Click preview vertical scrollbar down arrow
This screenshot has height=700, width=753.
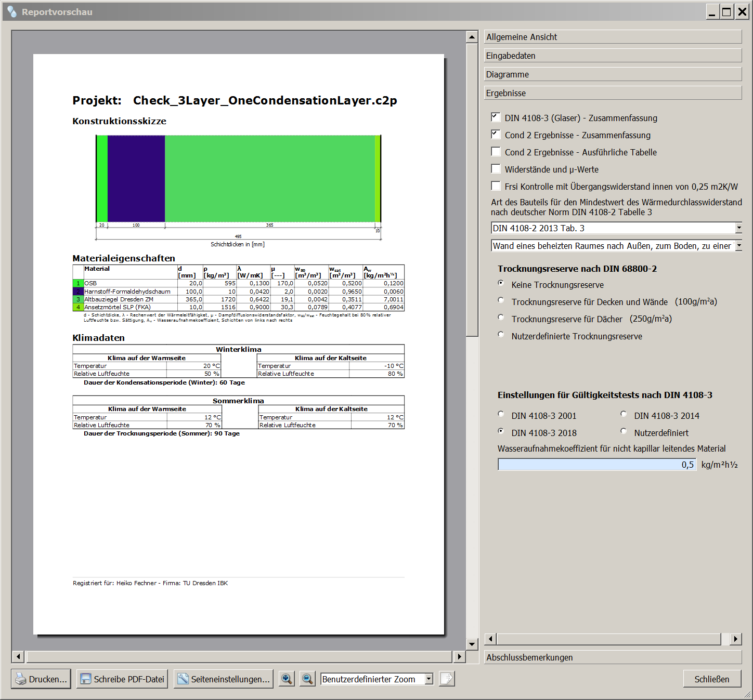pos(472,644)
